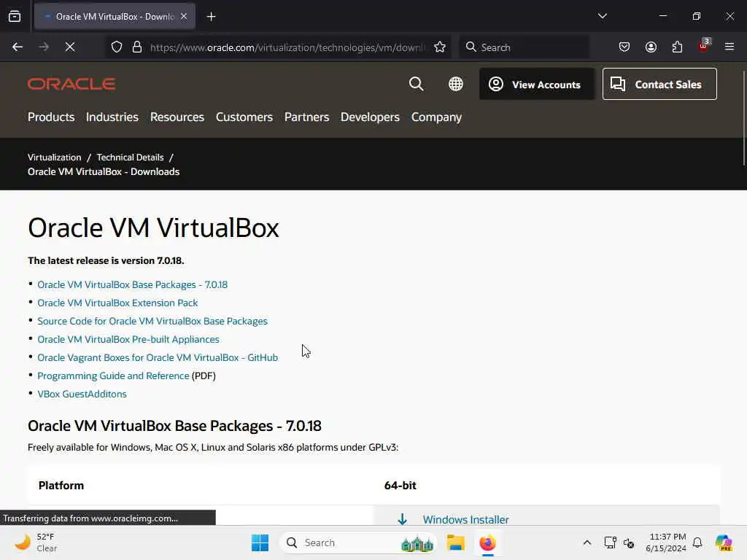Open network status tray icon
The height and width of the screenshot is (560, 747).
(x=610, y=542)
